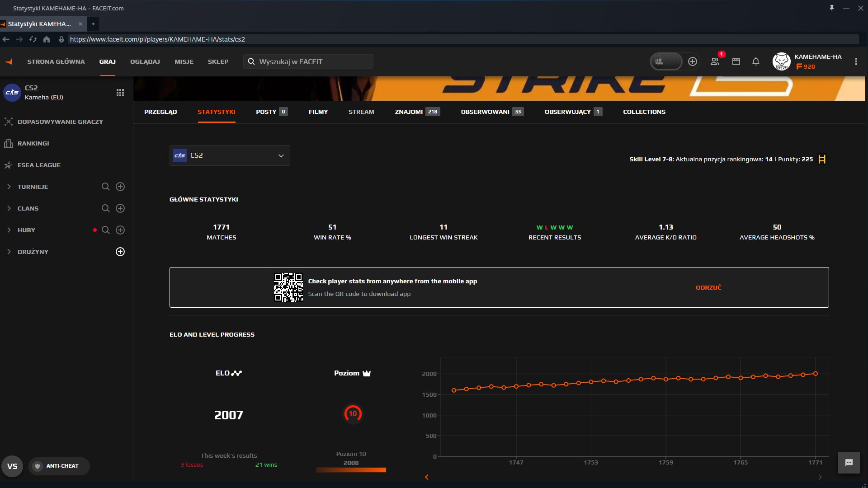Click the plus icon next to DRUŻYNY

pos(120,252)
